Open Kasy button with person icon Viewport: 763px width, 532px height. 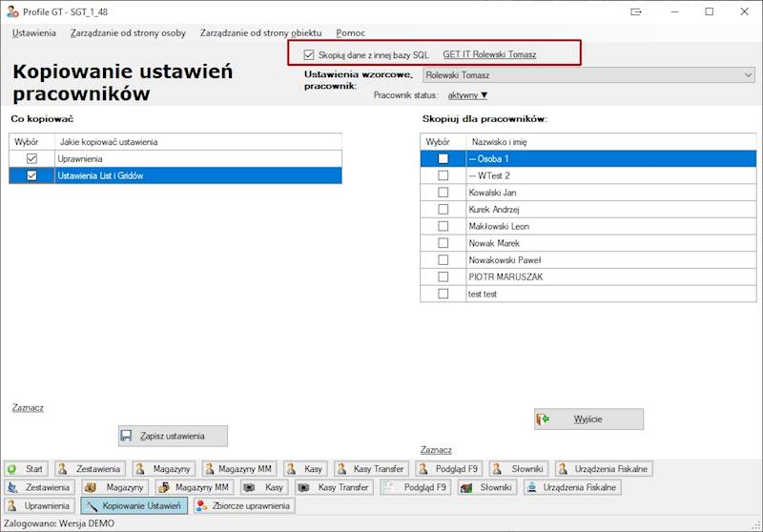(305, 469)
